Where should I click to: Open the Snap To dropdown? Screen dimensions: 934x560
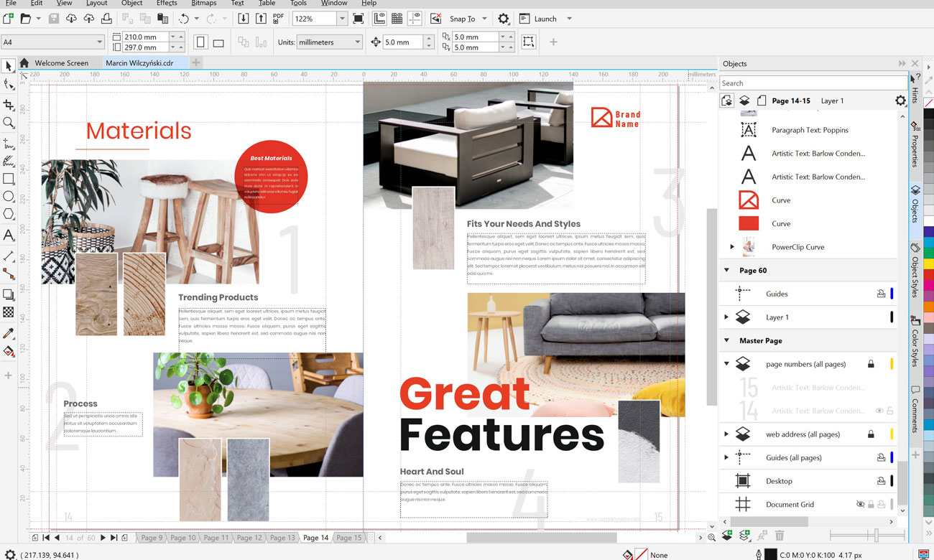[484, 19]
